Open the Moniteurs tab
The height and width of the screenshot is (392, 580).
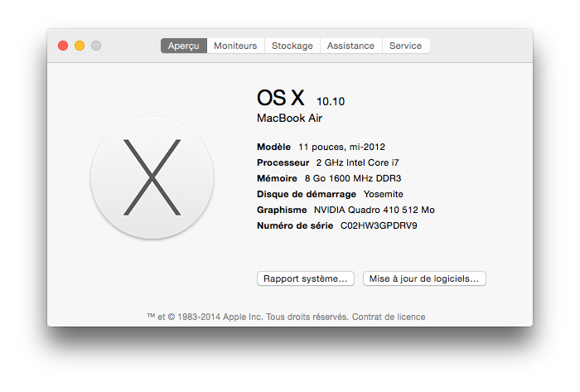(235, 46)
